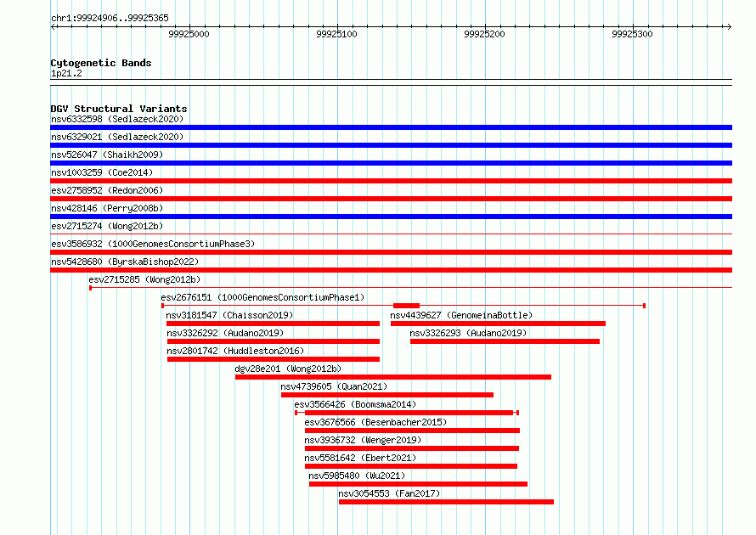Click the Cytogenetic Bands track title
Viewport: 756px width, 535px height.
coord(101,63)
